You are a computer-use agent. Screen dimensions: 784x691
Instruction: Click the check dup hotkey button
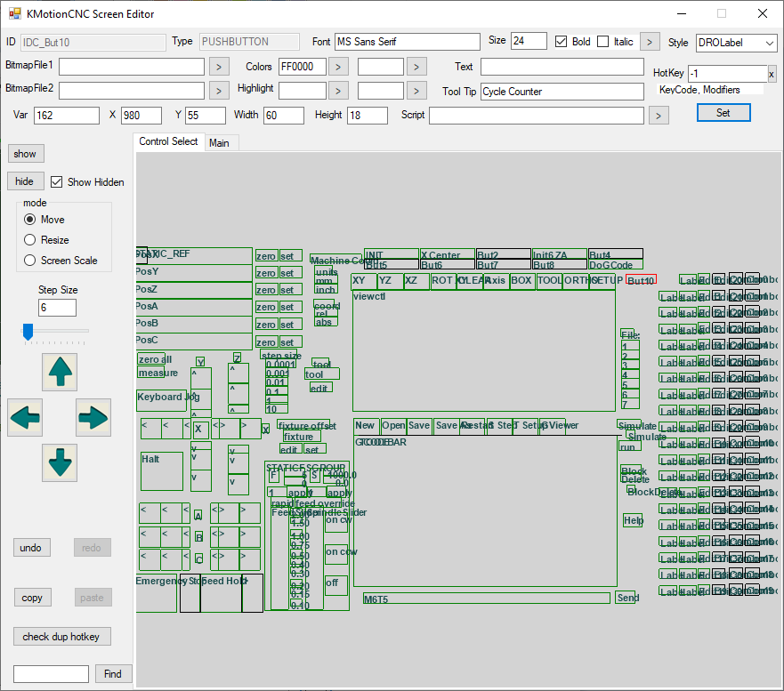(x=61, y=637)
